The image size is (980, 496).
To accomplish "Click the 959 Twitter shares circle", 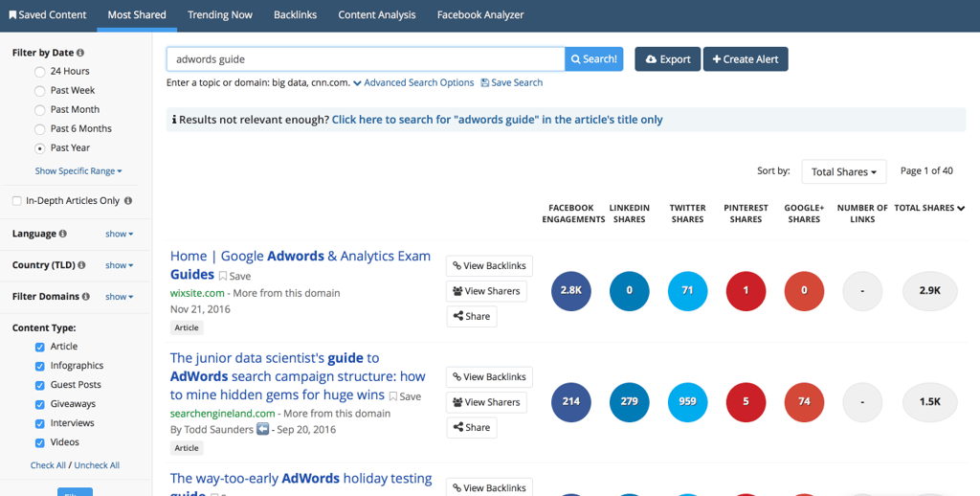I will (687, 402).
